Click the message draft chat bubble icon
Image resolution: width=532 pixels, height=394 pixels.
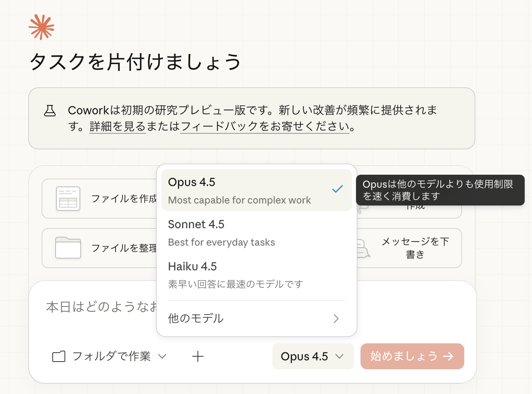(363, 248)
